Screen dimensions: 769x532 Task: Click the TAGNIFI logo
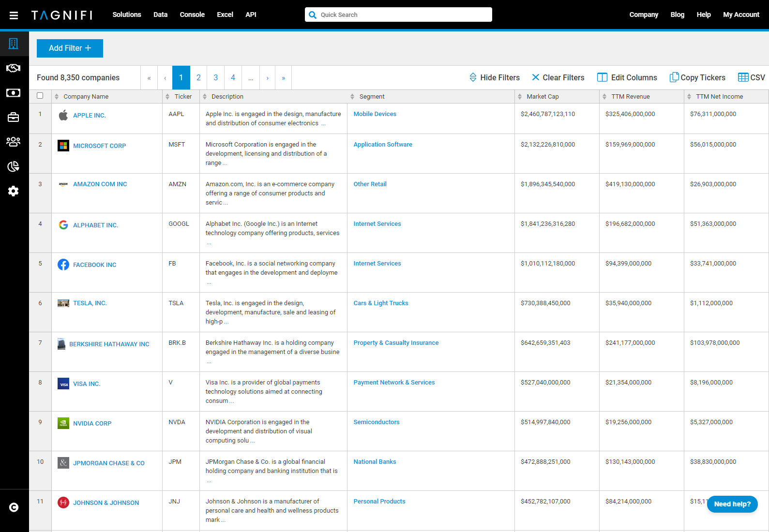pyautogui.click(x=62, y=15)
